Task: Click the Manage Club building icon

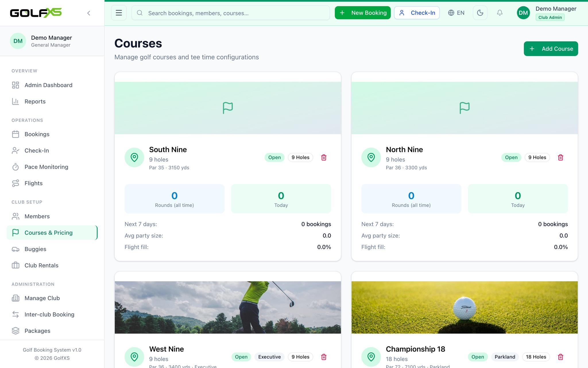Action: click(x=16, y=298)
